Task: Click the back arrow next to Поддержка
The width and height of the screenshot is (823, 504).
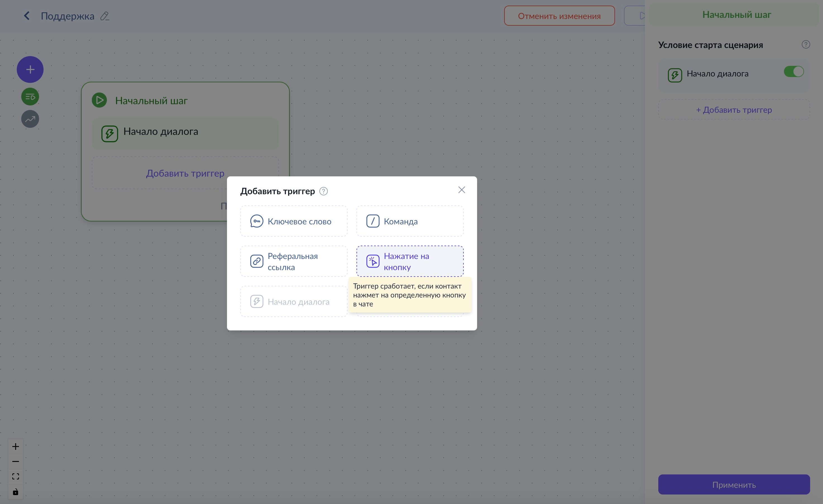Action: tap(27, 16)
